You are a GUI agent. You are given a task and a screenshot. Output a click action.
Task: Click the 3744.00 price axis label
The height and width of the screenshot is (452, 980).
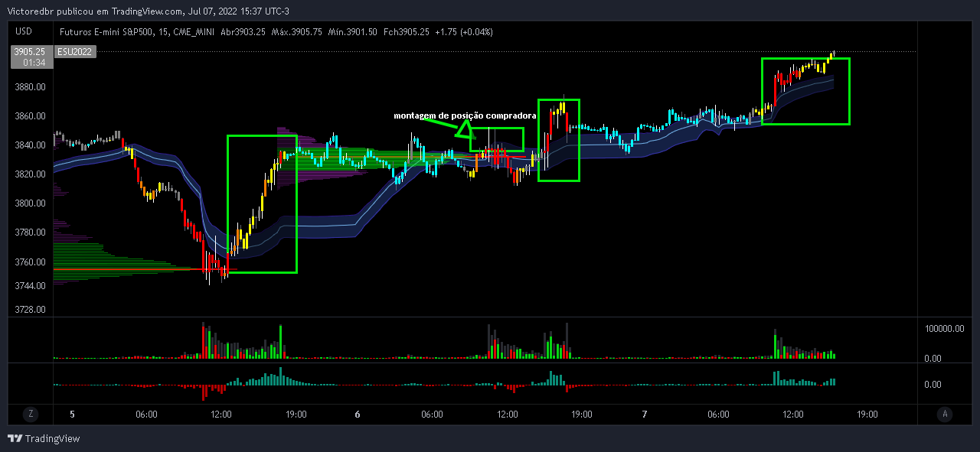click(x=30, y=286)
